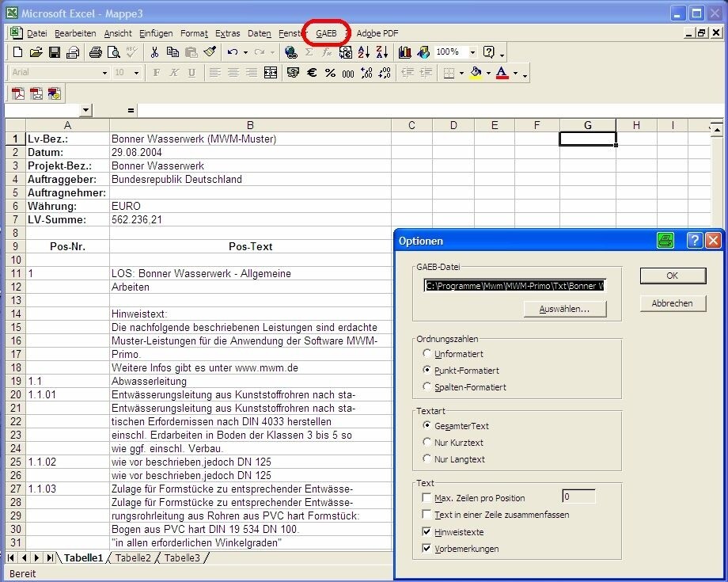Select the Cut scissors icon

point(154,52)
